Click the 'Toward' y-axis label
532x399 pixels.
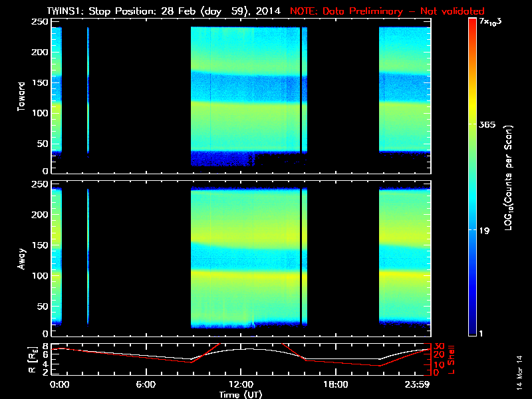tap(21, 96)
